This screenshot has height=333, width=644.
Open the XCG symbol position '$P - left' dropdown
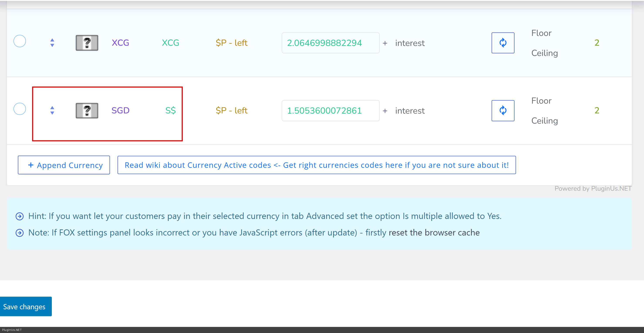pos(231,43)
